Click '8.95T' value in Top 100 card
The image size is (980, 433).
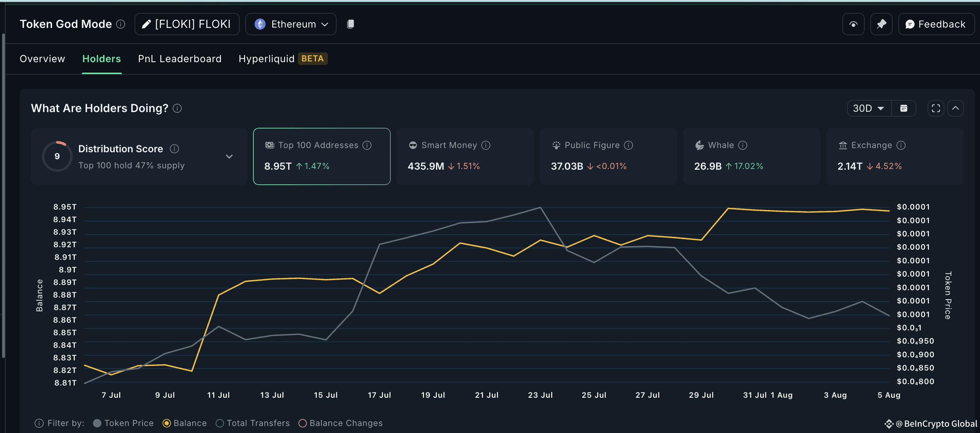point(278,166)
